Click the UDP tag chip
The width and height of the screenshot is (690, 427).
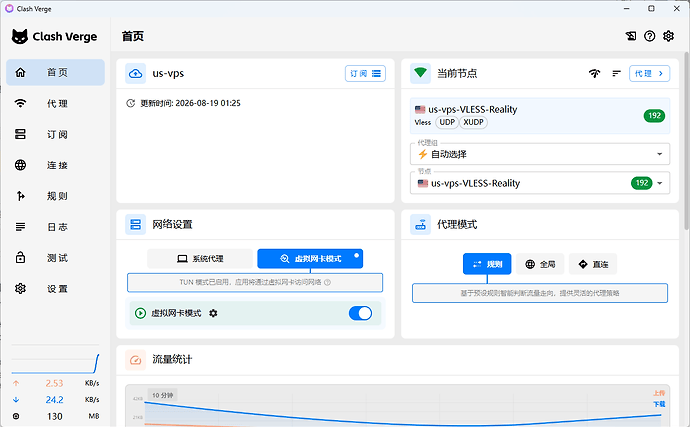[447, 122]
